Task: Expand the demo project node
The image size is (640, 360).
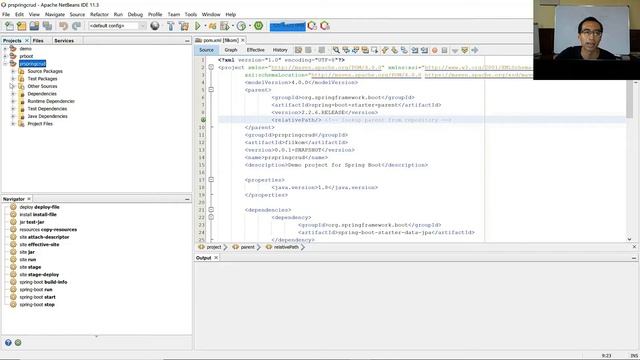Action: [x=5, y=49]
